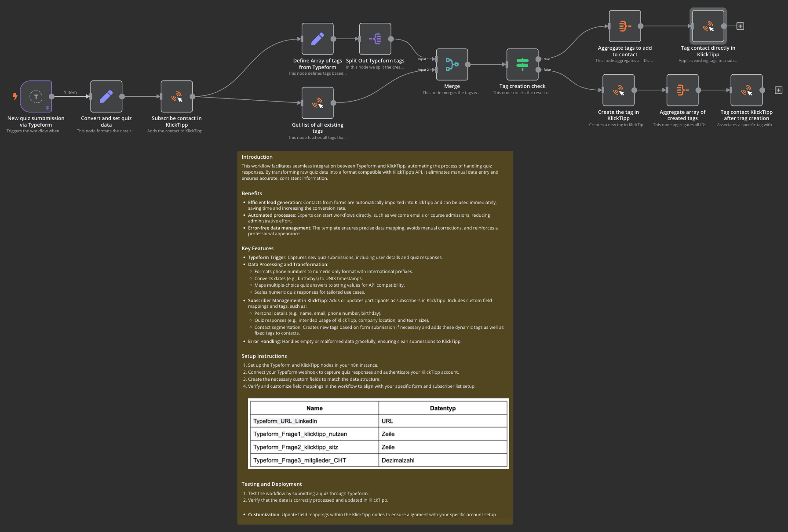
Task: Select the Typeform trigger node icon
Action: (x=36, y=96)
